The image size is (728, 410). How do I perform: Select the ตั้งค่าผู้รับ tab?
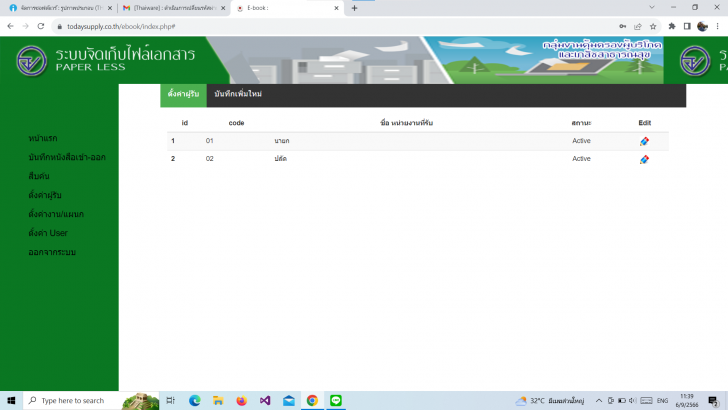click(x=183, y=94)
